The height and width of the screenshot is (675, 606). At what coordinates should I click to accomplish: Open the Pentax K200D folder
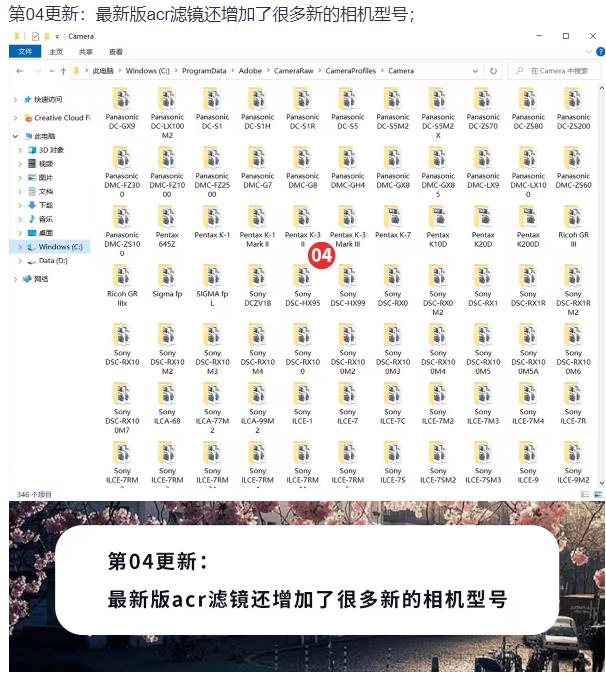[528, 226]
